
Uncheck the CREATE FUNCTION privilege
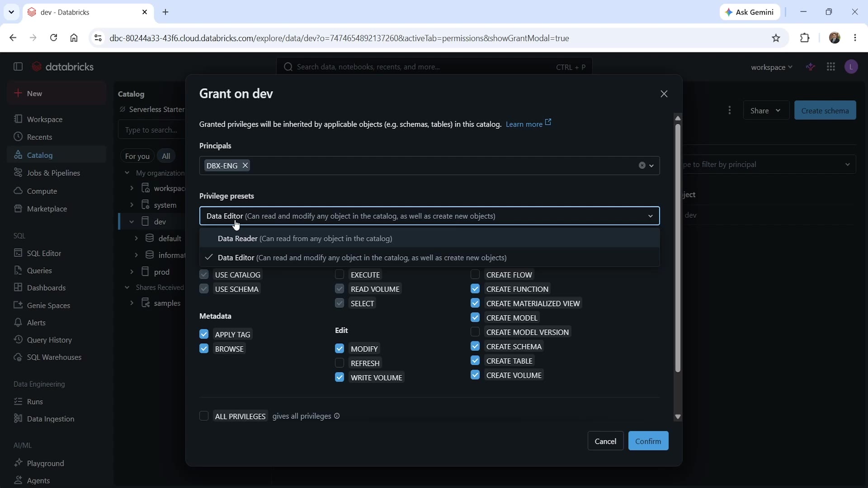[x=475, y=289]
